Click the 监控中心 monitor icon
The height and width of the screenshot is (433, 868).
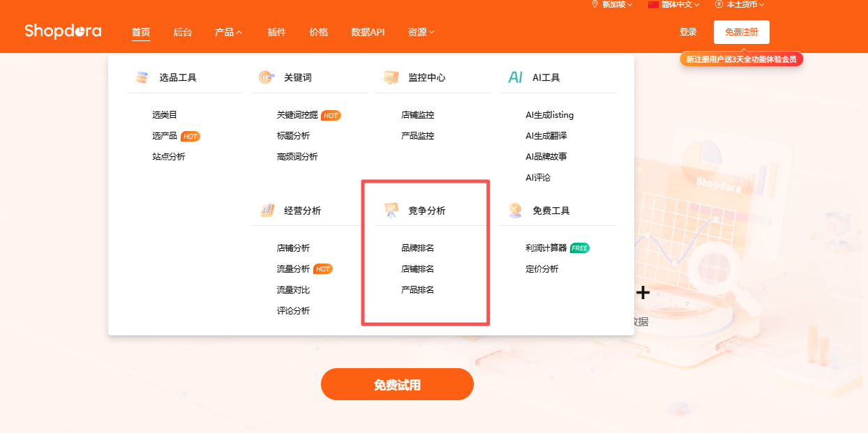click(x=391, y=77)
